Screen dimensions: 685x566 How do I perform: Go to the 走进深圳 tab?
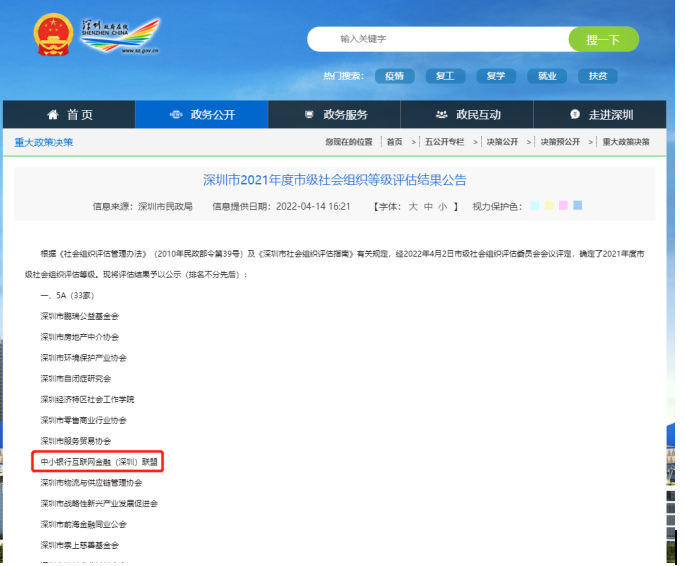(x=600, y=114)
